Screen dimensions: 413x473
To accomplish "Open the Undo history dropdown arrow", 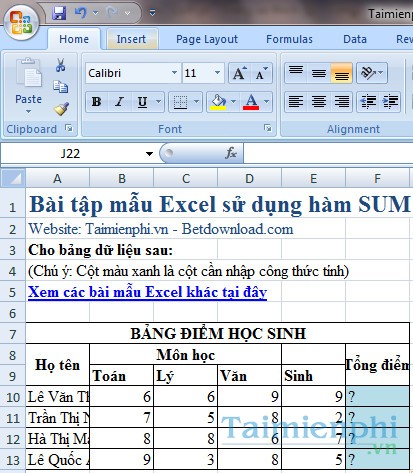I will tap(95, 13).
